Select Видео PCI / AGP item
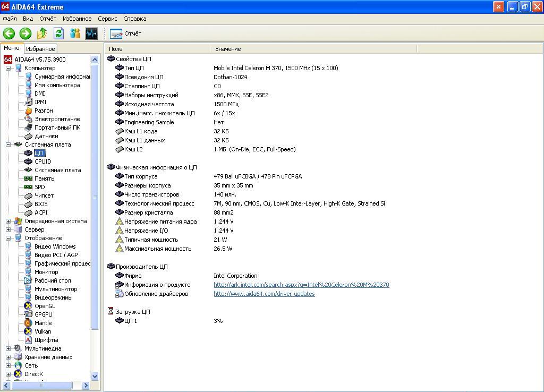The height and width of the screenshot is (392, 544). pyautogui.click(x=56, y=255)
